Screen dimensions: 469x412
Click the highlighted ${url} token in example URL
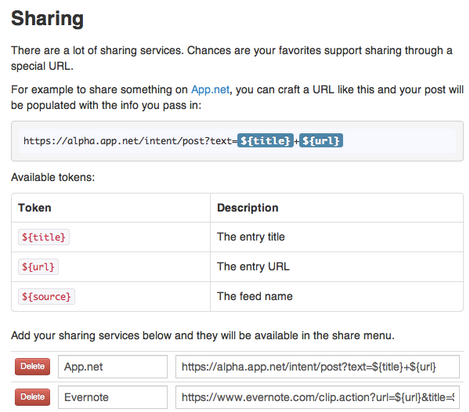point(321,141)
